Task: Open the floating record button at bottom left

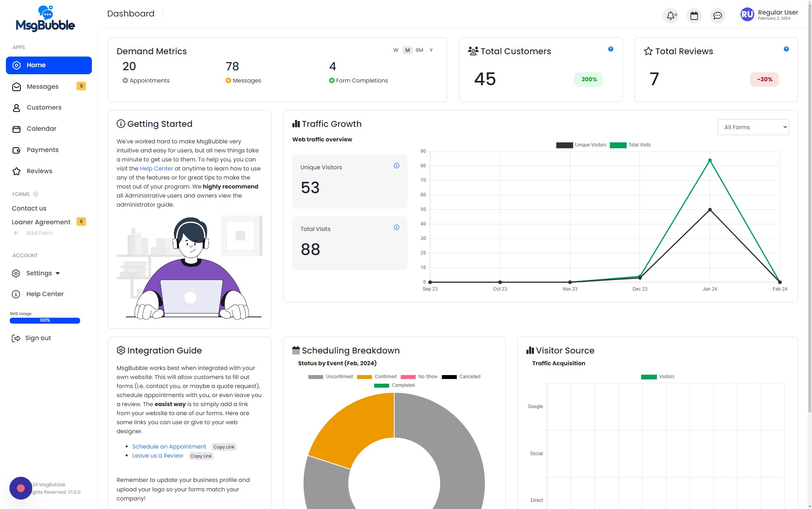Action: 21,488
